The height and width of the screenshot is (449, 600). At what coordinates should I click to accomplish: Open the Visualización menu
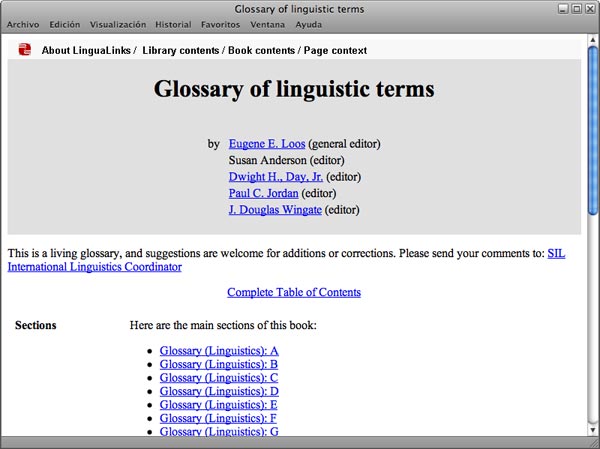[x=118, y=24]
